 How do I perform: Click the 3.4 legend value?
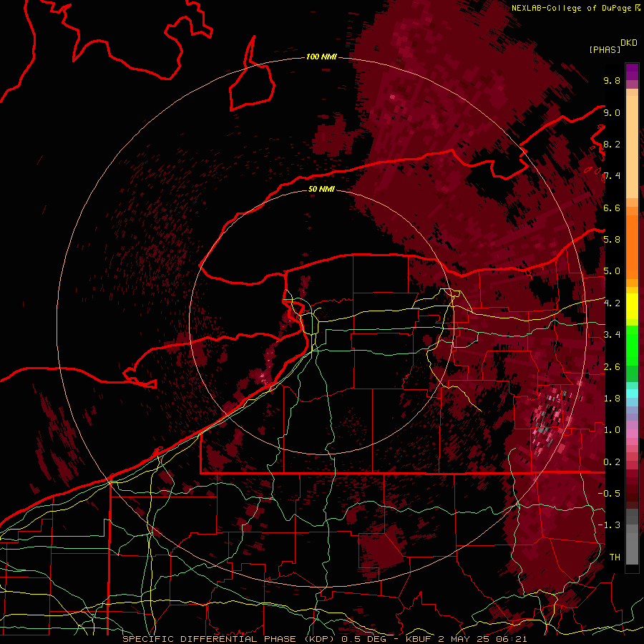click(612, 334)
